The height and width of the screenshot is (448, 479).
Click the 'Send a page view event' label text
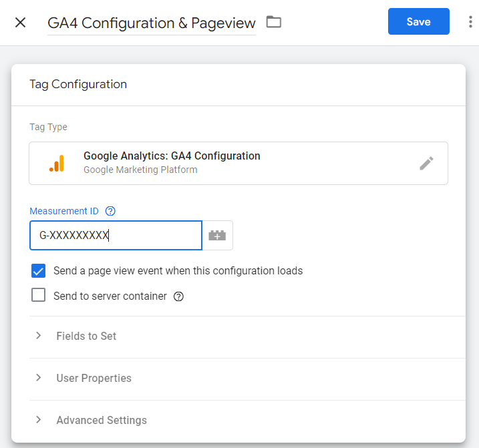178,271
